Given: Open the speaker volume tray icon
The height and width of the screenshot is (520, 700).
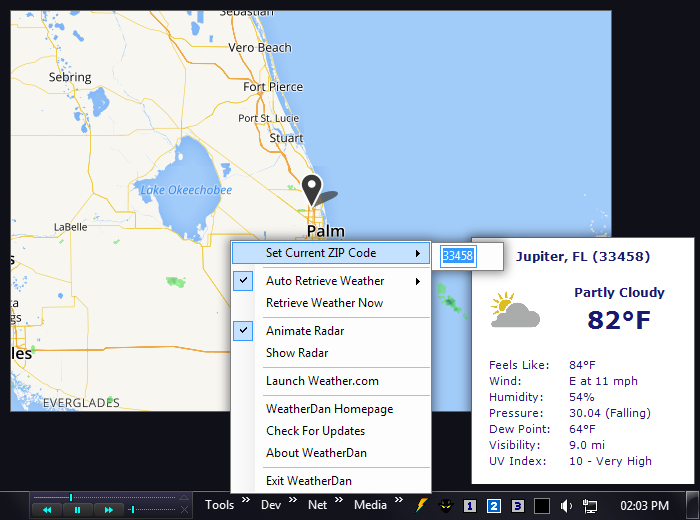Looking at the screenshot, I should pos(566,506).
